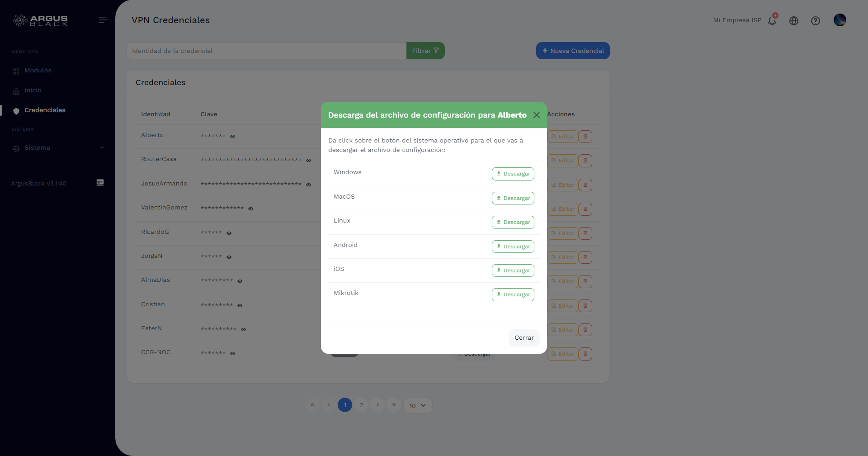Download the Mikrotik configuration file
The image size is (868, 456).
(513, 294)
